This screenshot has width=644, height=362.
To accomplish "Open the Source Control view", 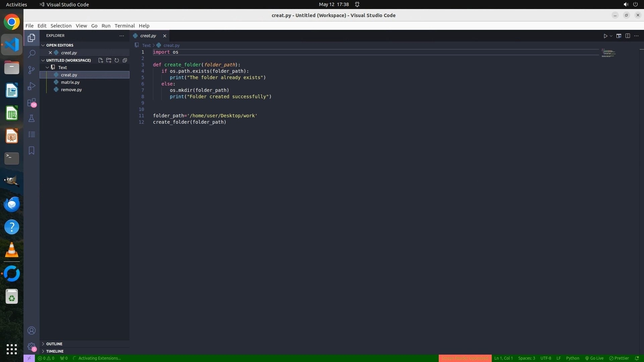I will click(x=32, y=70).
